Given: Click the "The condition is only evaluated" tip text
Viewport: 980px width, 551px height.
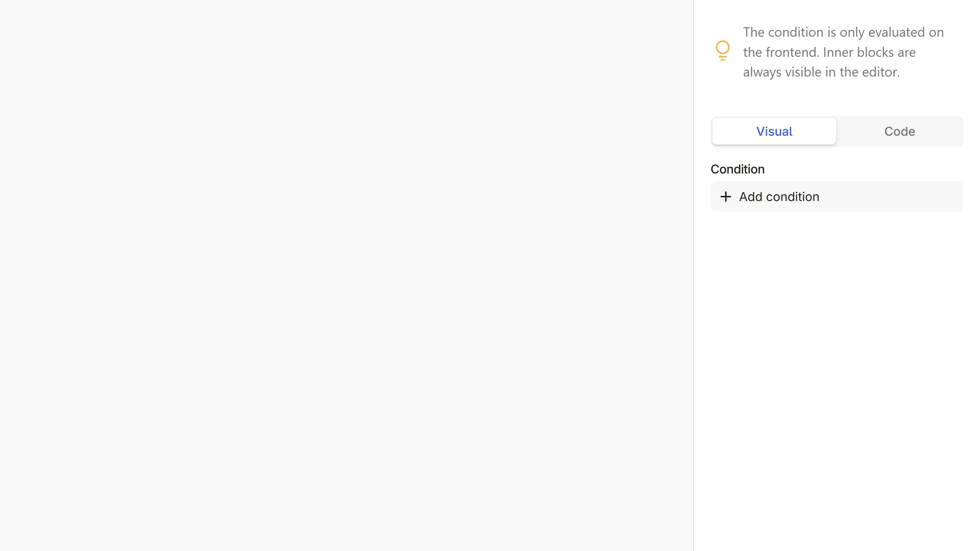Looking at the screenshot, I should pyautogui.click(x=844, y=52).
